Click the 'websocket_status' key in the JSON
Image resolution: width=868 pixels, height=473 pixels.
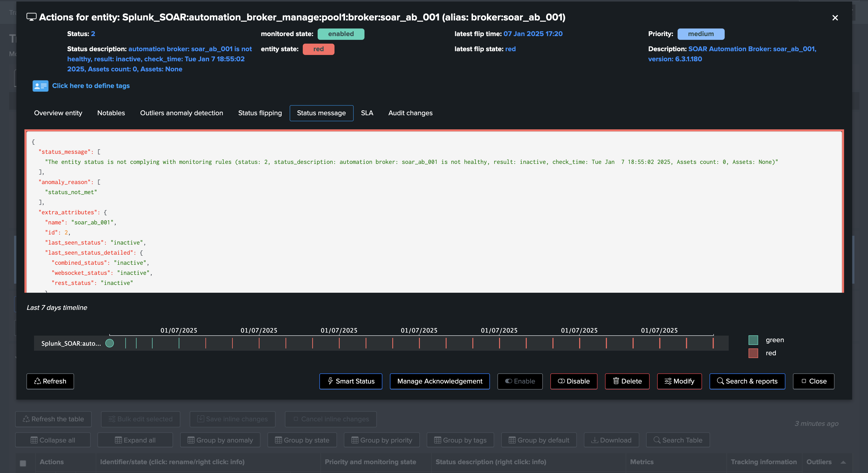pyautogui.click(x=81, y=273)
